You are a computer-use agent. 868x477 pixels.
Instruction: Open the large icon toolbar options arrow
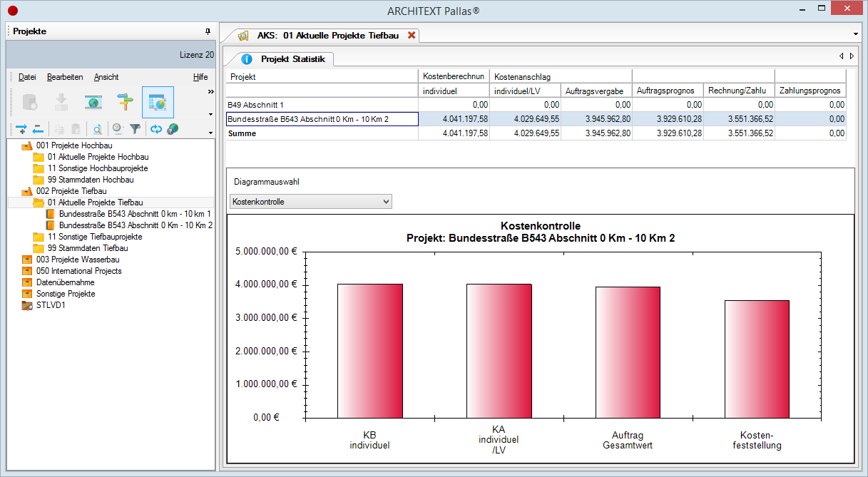210,114
